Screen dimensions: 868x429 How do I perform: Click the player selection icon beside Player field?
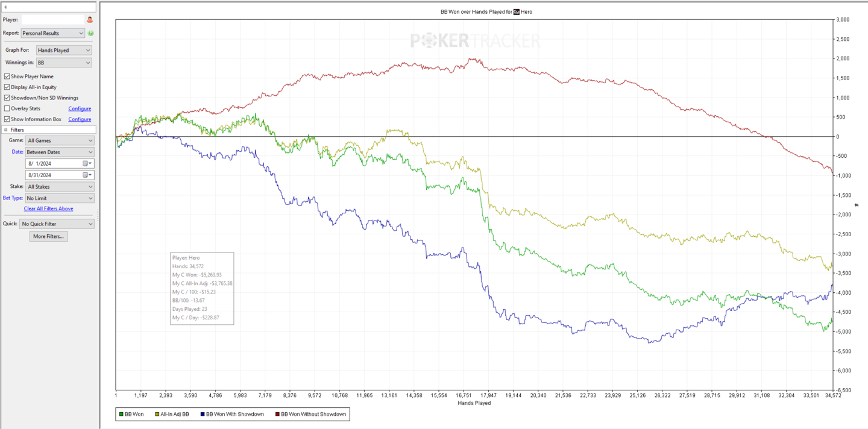pos(90,20)
